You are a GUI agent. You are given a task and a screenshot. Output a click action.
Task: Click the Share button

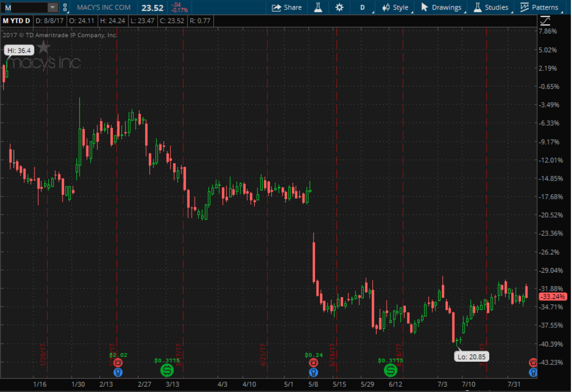287,7
